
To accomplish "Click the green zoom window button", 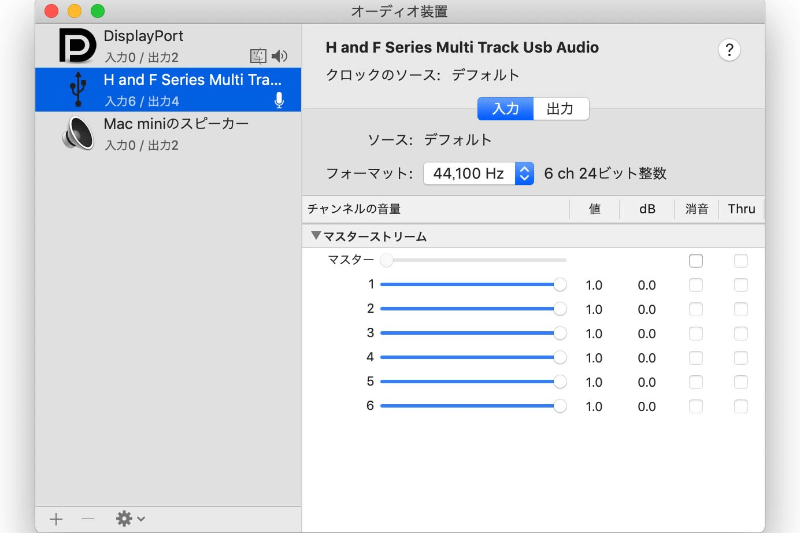I will click(97, 11).
